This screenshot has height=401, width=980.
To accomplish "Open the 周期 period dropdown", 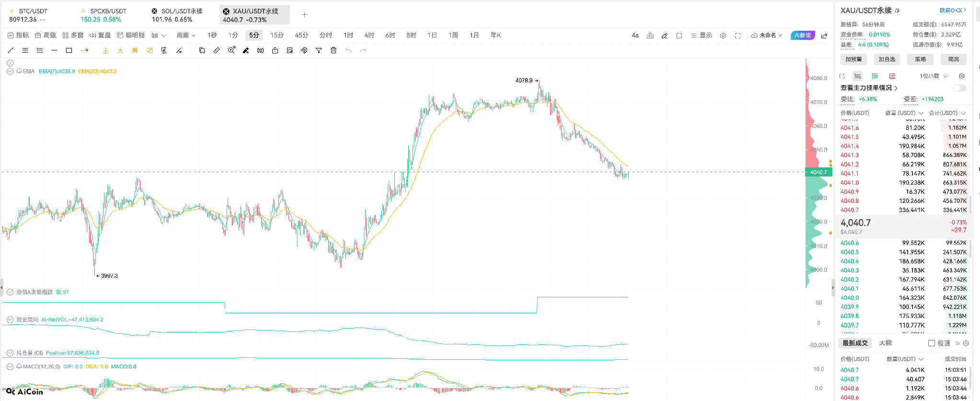I will click(186, 35).
